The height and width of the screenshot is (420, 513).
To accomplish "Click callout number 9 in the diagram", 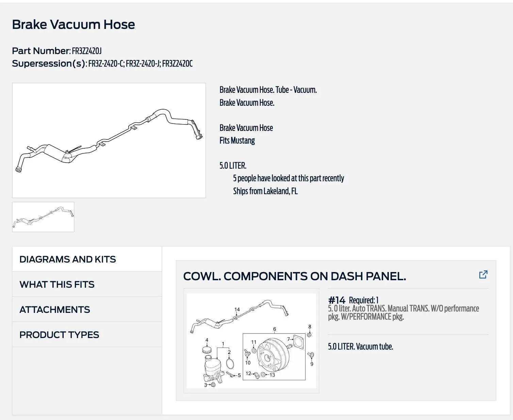I will [312, 364].
